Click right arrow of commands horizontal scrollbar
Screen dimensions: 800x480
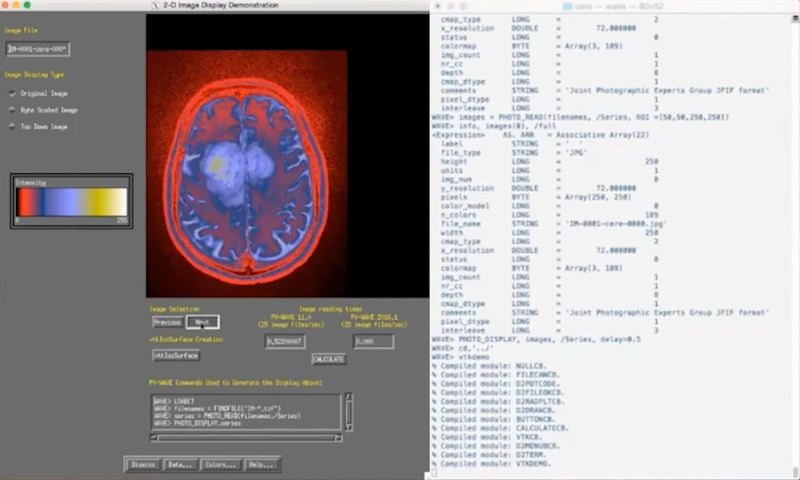click(338, 438)
